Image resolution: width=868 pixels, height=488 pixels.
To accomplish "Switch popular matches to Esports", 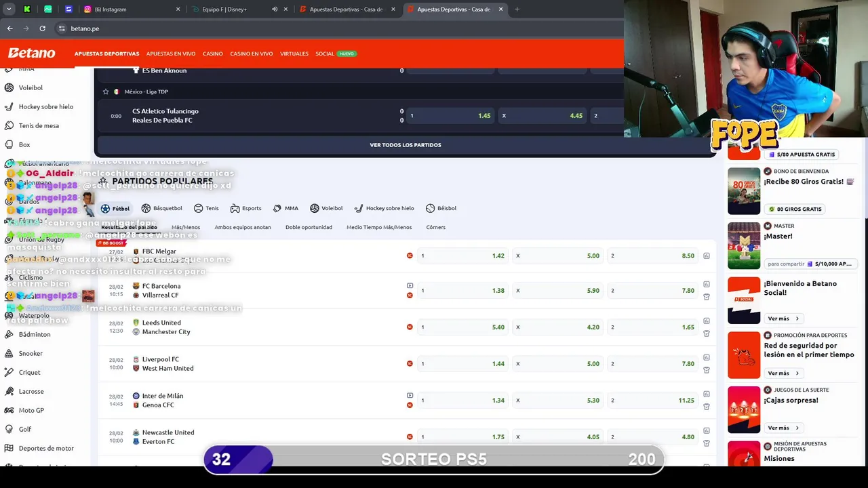I will 245,208.
